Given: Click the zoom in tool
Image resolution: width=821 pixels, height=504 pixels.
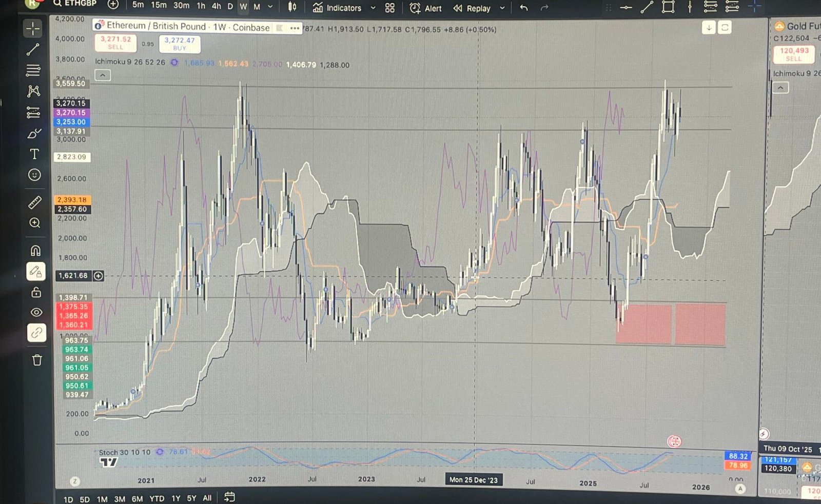Looking at the screenshot, I should 35,223.
